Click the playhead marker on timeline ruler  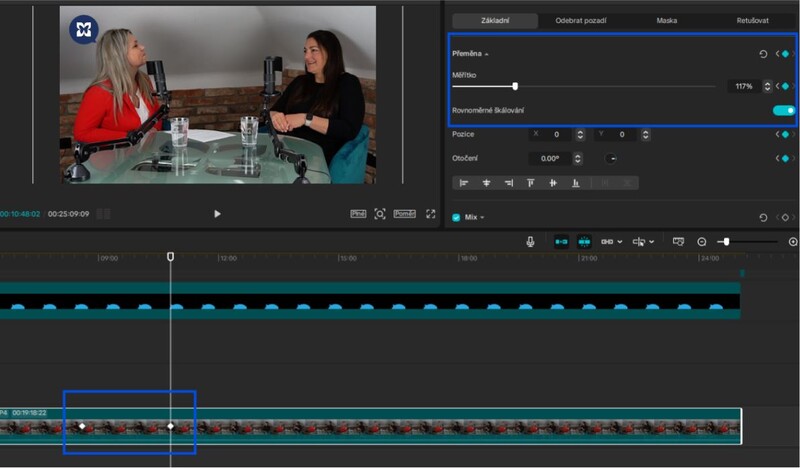170,256
